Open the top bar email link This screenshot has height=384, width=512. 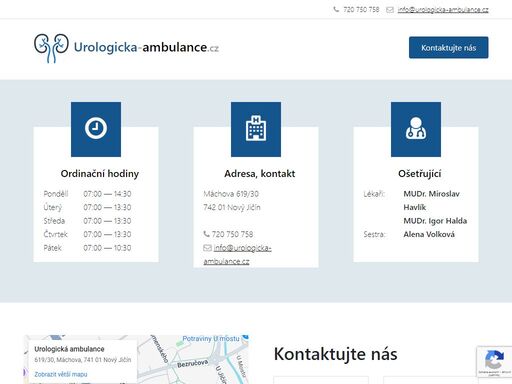(x=443, y=10)
